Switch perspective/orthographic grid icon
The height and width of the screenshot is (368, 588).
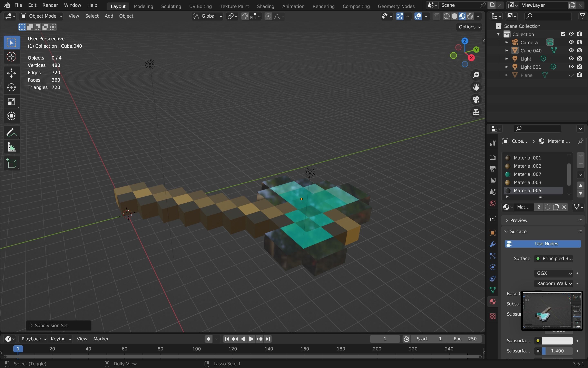(x=476, y=112)
